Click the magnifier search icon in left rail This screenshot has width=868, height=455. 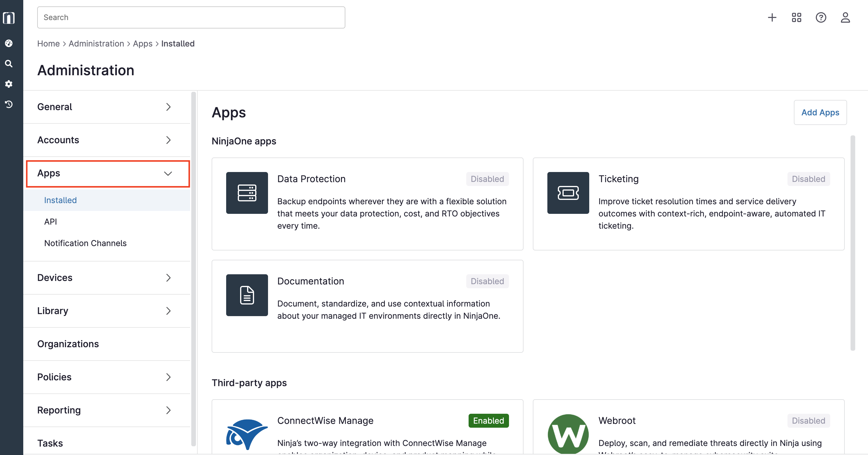[x=9, y=64]
